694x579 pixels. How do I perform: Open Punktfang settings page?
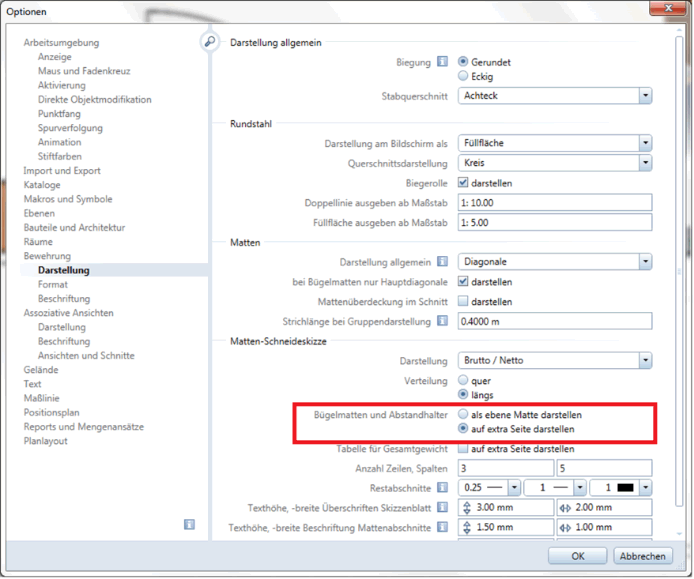tap(59, 113)
